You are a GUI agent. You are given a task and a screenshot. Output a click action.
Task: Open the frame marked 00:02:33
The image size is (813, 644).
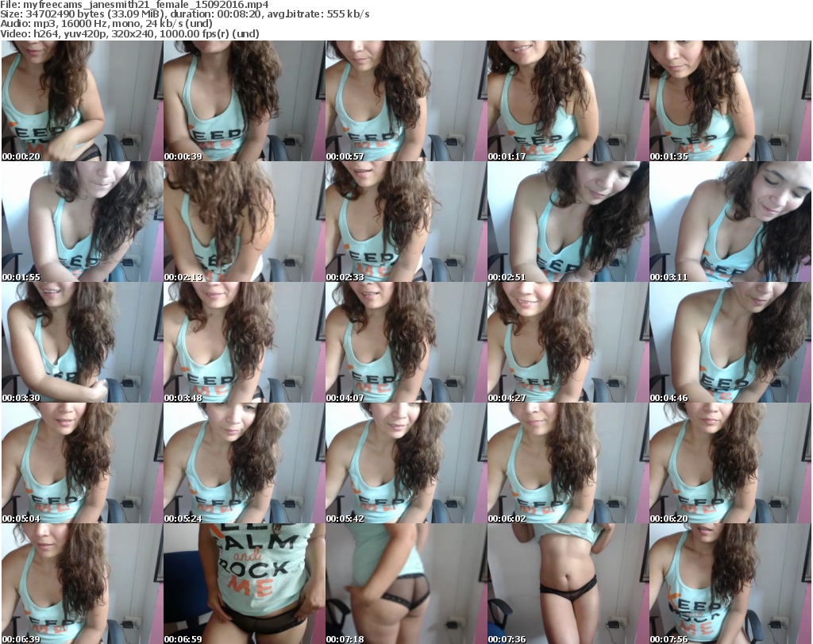point(406,222)
